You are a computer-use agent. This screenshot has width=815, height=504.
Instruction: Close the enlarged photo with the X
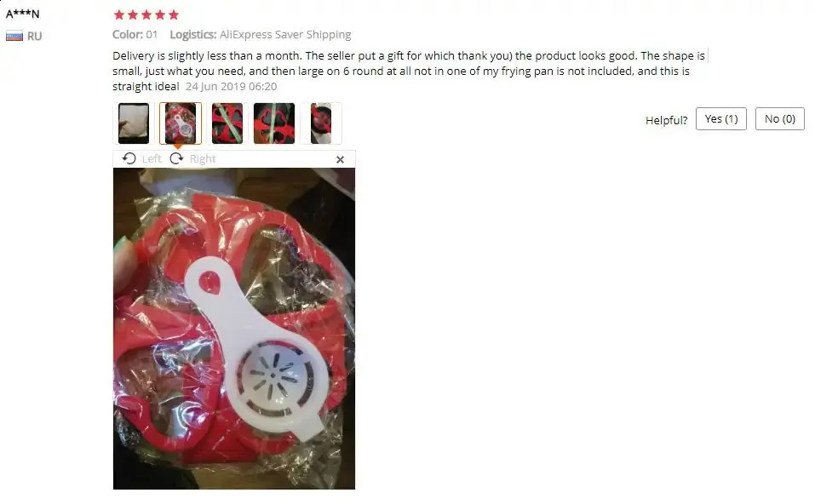(340, 159)
